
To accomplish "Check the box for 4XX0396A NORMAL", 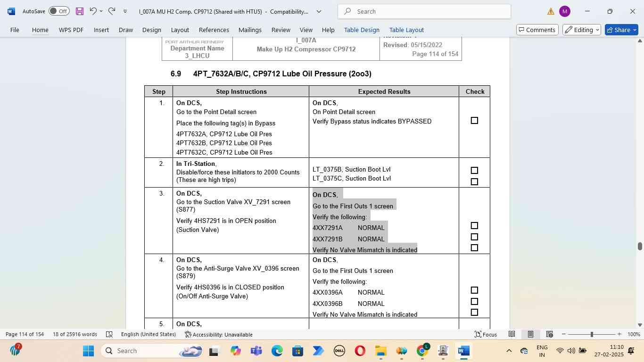I will click(474, 290).
